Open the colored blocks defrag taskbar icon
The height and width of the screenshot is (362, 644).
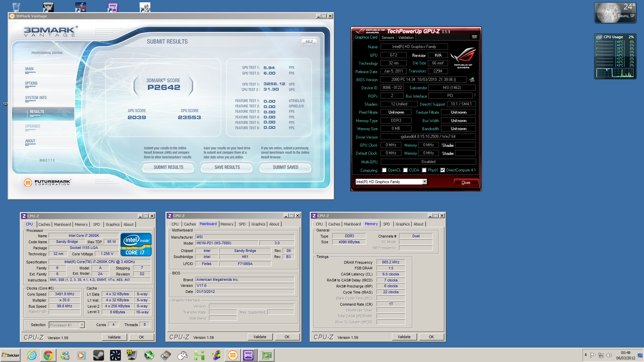pos(216,355)
